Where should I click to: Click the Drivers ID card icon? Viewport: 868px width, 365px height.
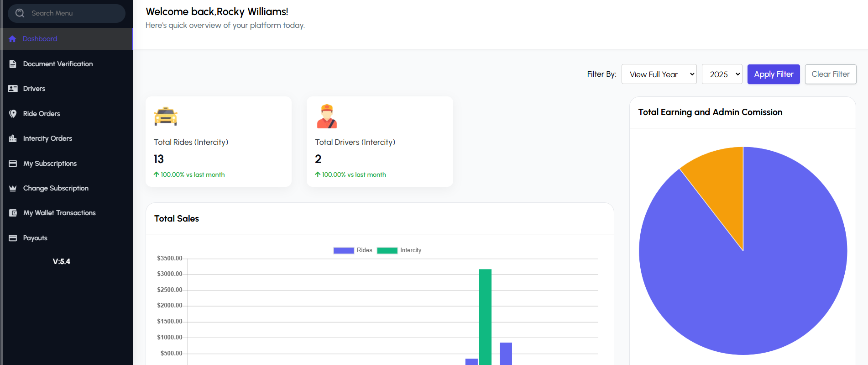(13, 89)
